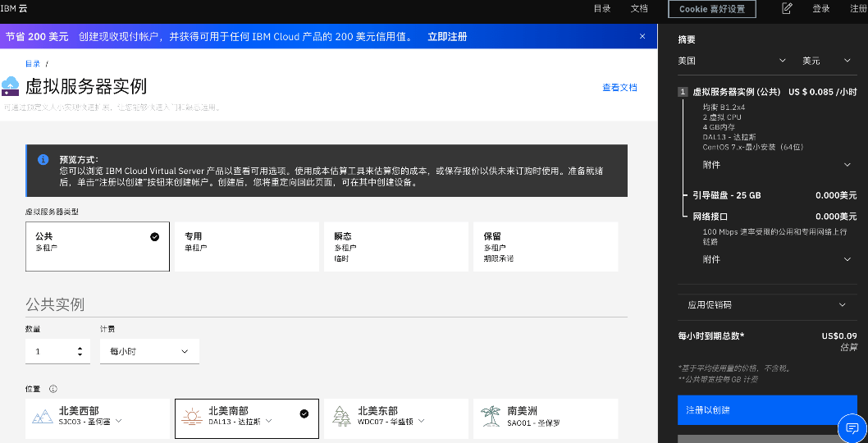868x443 pixels.
Task: Open the 文档 menu in top bar
Action: [639, 8]
